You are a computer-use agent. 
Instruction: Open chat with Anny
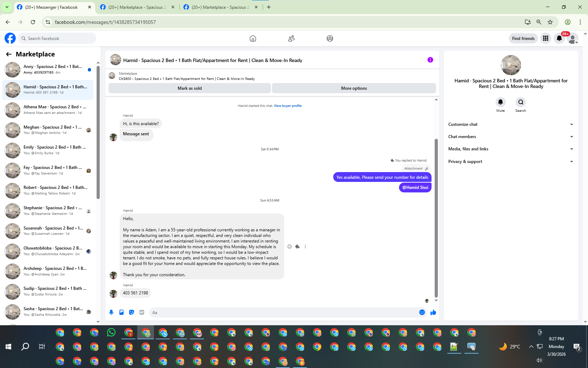pyautogui.click(x=48, y=69)
